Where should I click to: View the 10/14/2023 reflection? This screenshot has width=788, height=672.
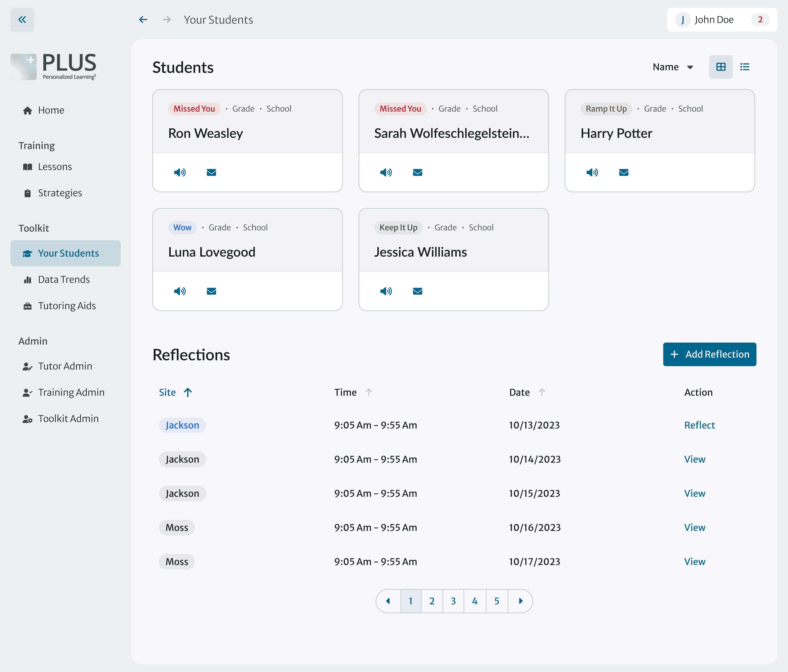pos(695,459)
